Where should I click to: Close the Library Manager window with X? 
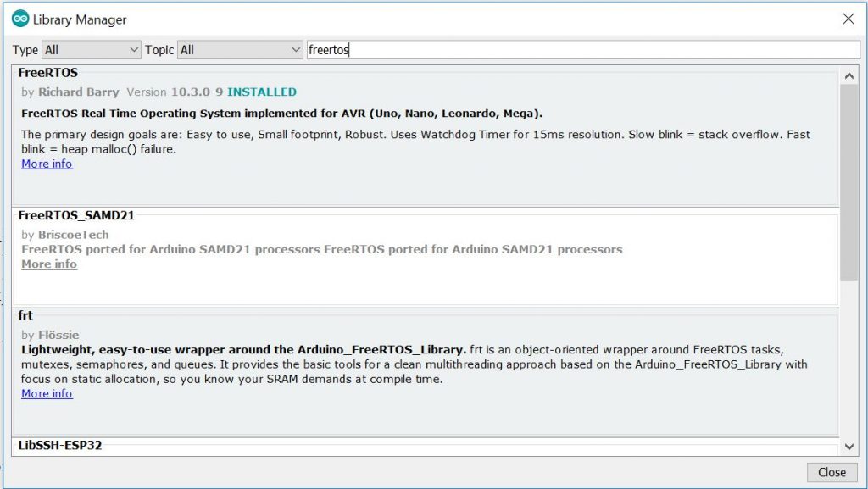coord(848,19)
